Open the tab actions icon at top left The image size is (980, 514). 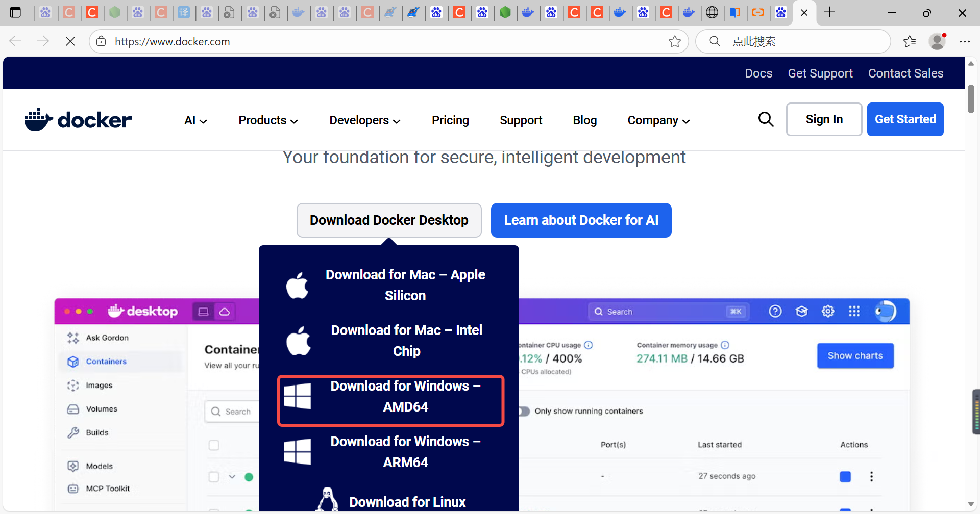15,12
